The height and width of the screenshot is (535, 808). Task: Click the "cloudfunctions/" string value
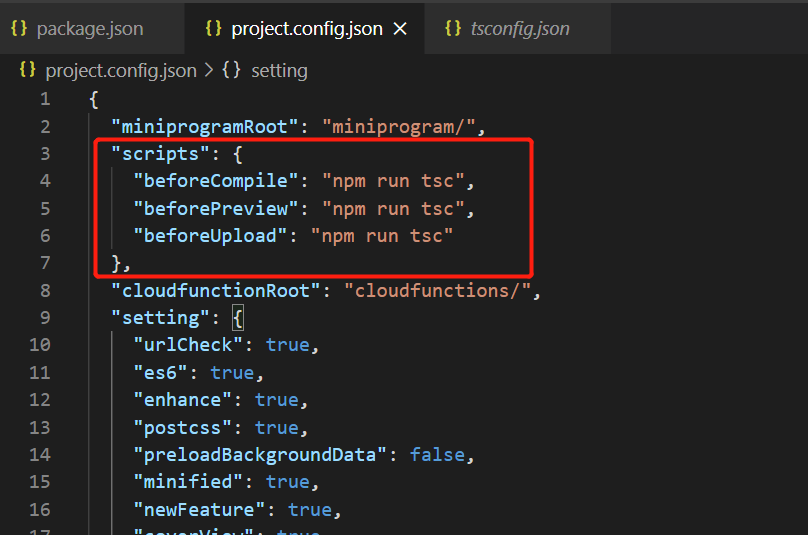437,291
